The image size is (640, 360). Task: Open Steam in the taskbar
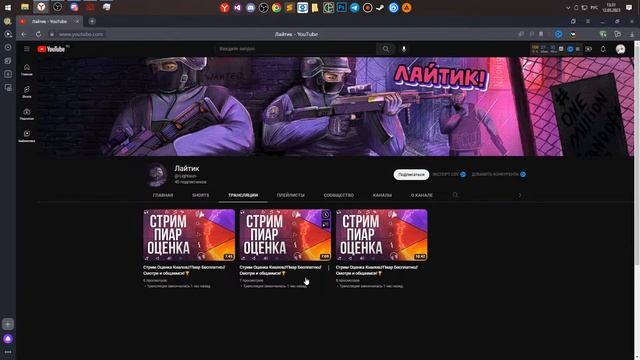pyautogui.click(x=380, y=7)
